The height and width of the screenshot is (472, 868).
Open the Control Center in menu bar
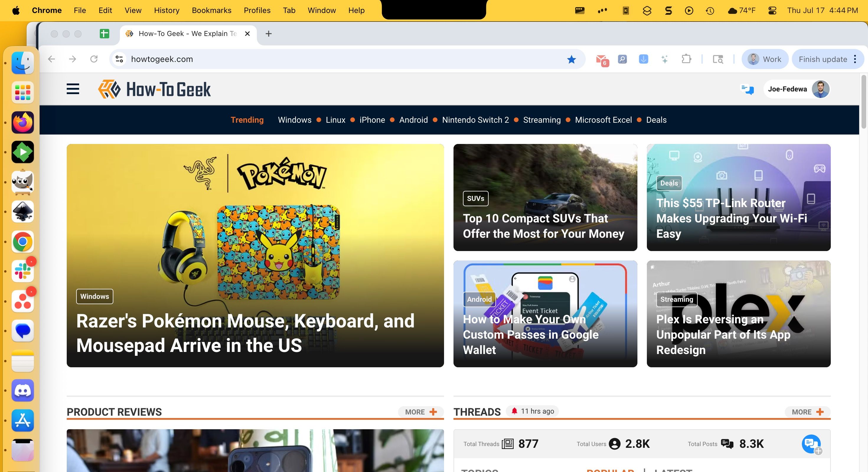click(772, 10)
